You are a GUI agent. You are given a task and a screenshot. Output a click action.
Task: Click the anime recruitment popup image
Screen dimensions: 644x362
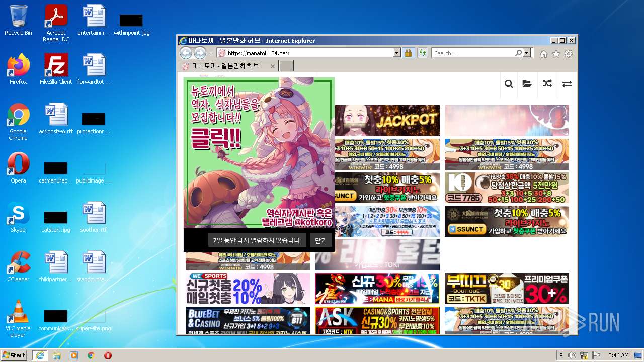pyautogui.click(x=259, y=153)
